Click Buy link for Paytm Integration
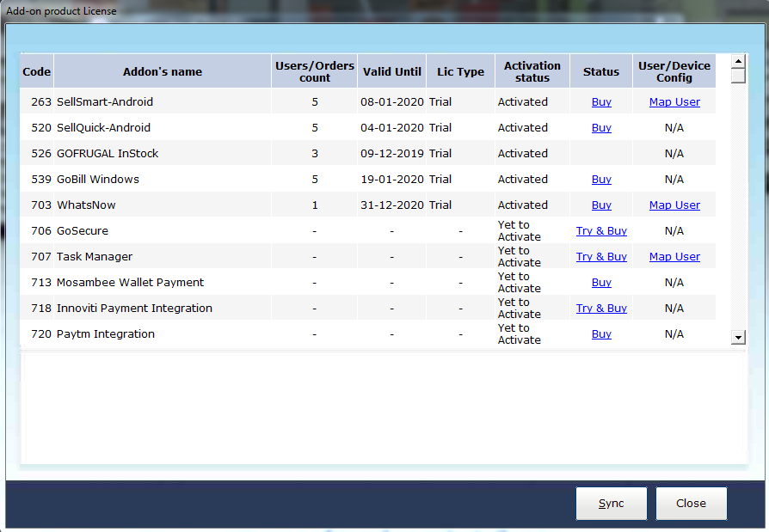The height and width of the screenshot is (532, 769). coord(601,334)
